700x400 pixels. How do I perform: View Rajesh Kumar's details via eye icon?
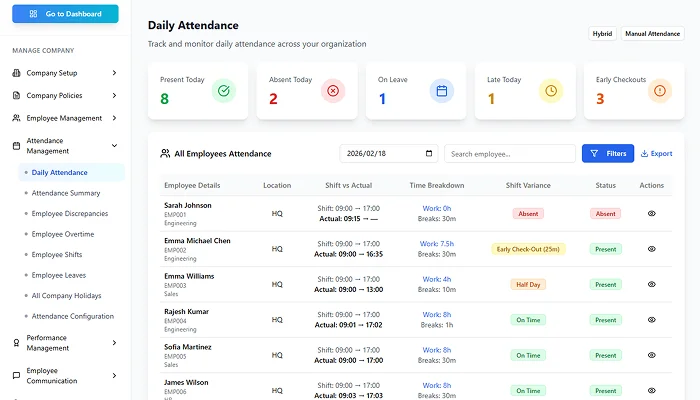(652, 320)
